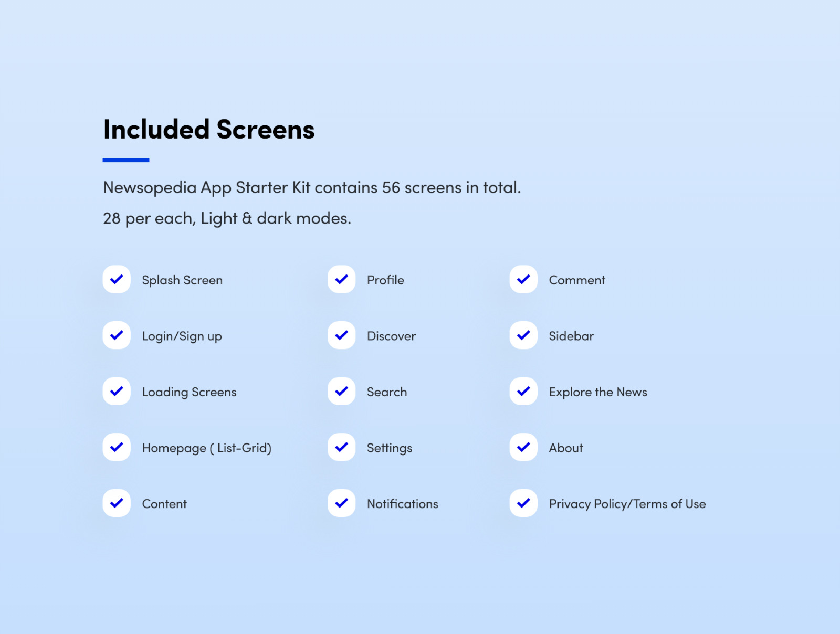
Task: Uncheck the Login/Sign up checkbox
Action: tap(117, 335)
